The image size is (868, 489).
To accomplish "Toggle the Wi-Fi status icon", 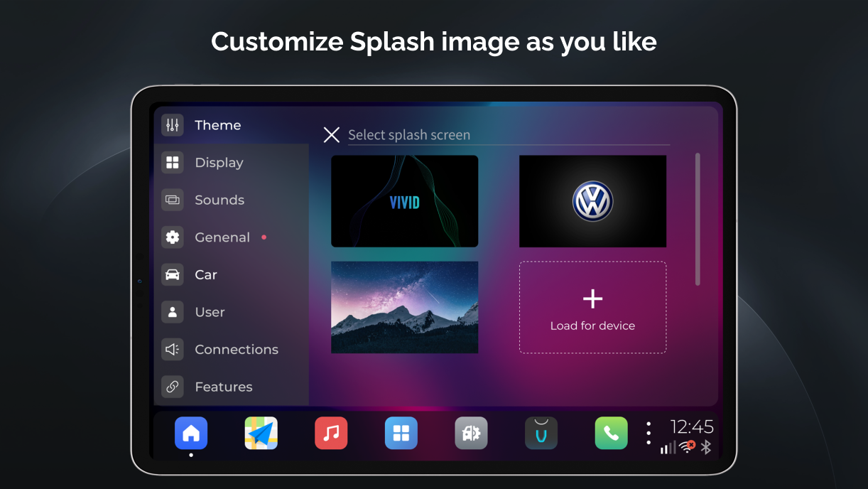I will 686,447.
